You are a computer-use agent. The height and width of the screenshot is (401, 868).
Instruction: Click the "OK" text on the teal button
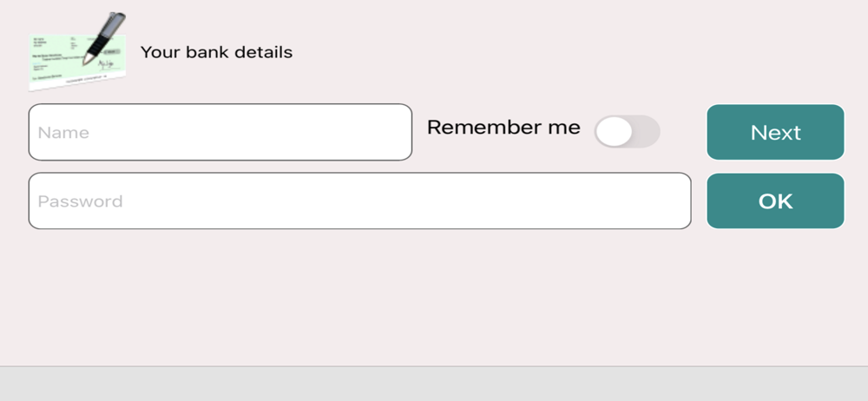775,201
